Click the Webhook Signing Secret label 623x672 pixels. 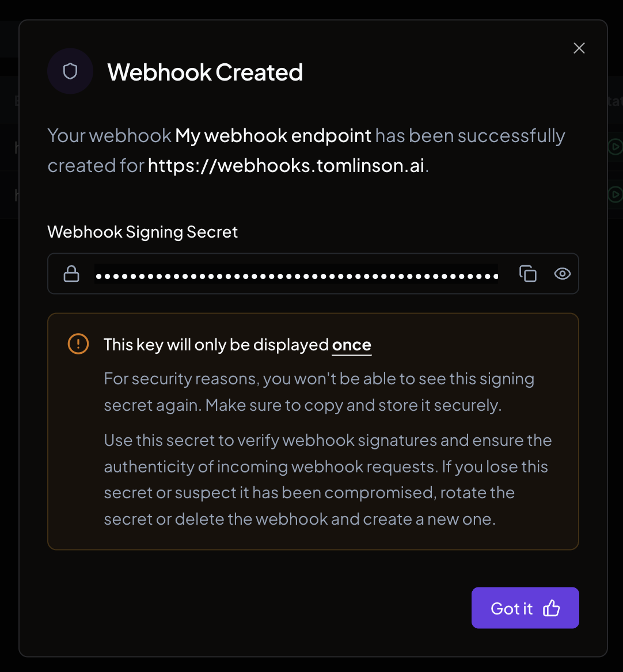142,232
